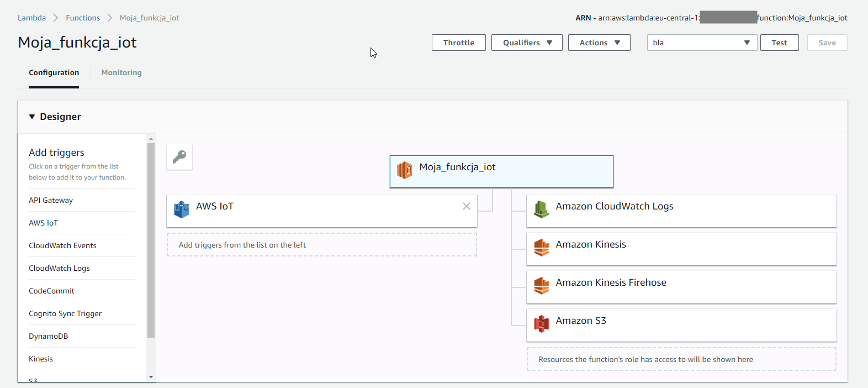Viewport: 868px width, 388px height.
Task: Click the Moja_funkcja_iot page heading
Action: [x=77, y=43]
